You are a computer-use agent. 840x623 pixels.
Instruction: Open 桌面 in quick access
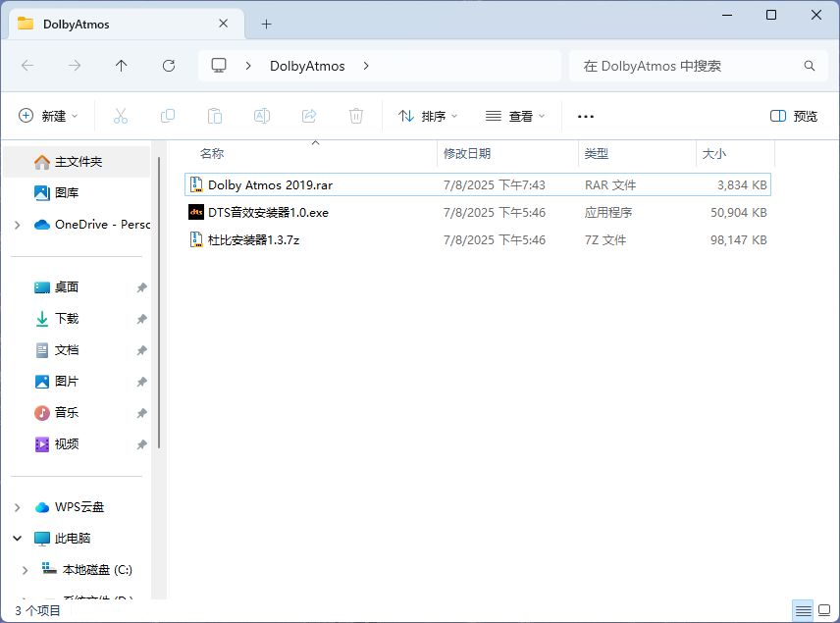tap(77, 287)
